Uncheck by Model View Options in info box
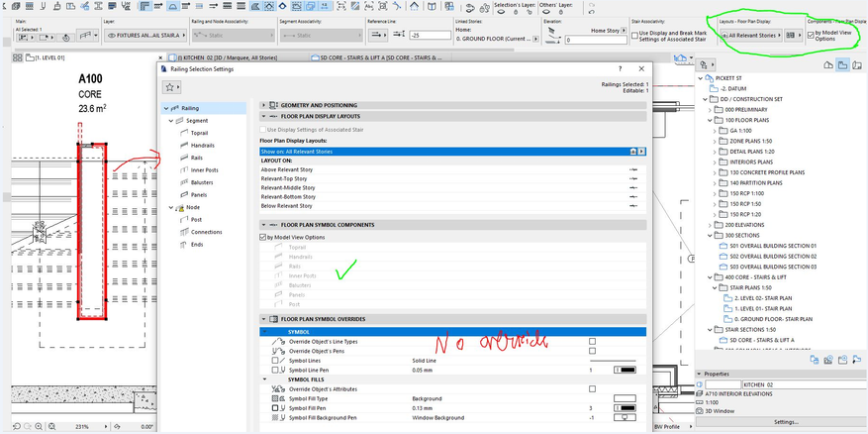 pos(811,35)
